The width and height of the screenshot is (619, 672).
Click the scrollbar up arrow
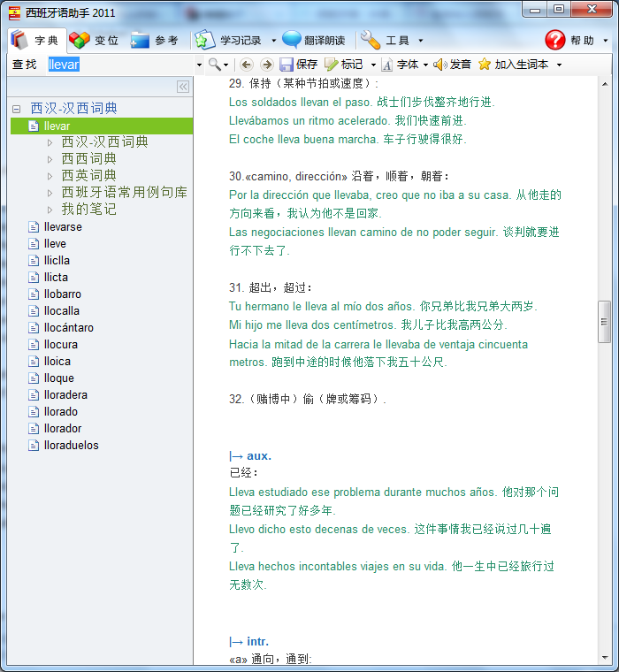[x=605, y=84]
